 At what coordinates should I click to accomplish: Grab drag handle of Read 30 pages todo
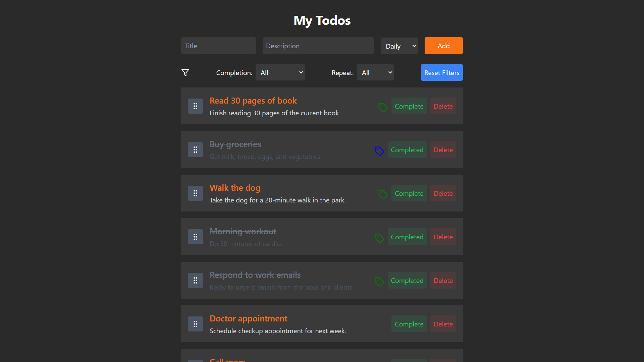coord(195,106)
